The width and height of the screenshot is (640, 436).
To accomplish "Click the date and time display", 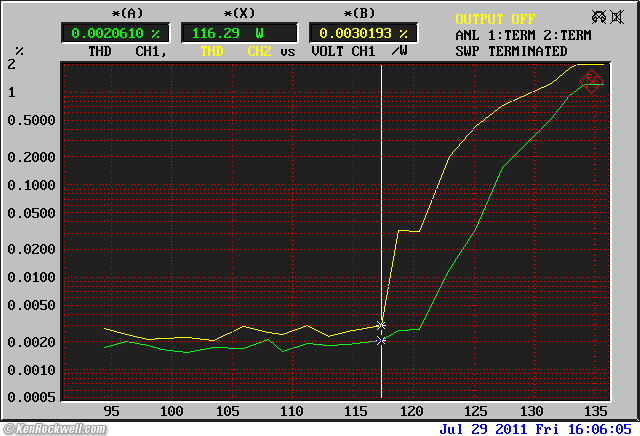I will pyautogui.click(x=535, y=428).
